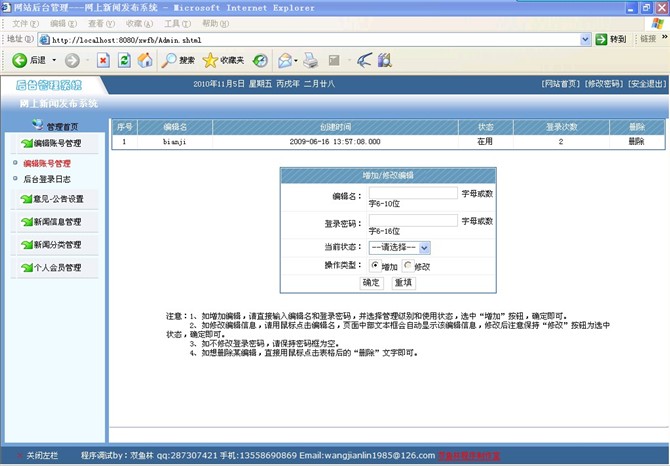Focus the 登录密码 input field

413,220
